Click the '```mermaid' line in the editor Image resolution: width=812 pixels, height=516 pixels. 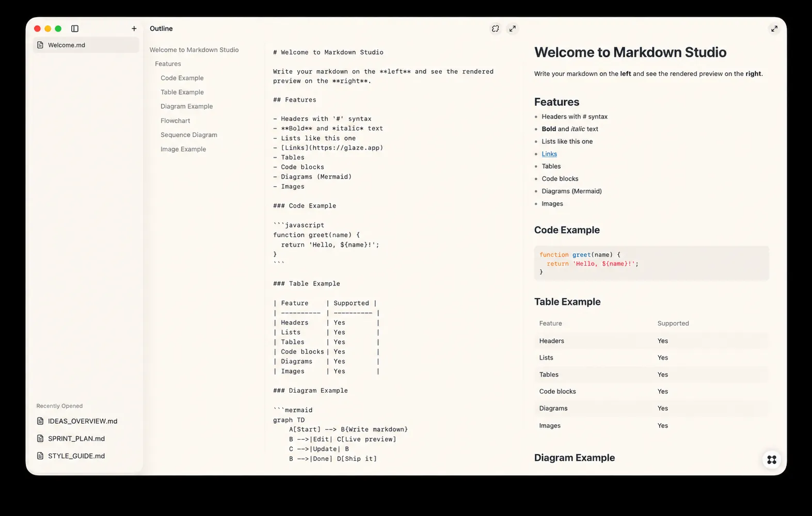pyautogui.click(x=293, y=410)
